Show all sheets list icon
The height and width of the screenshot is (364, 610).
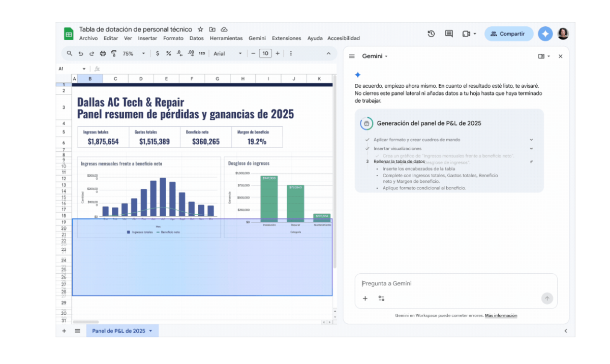pyautogui.click(x=77, y=331)
